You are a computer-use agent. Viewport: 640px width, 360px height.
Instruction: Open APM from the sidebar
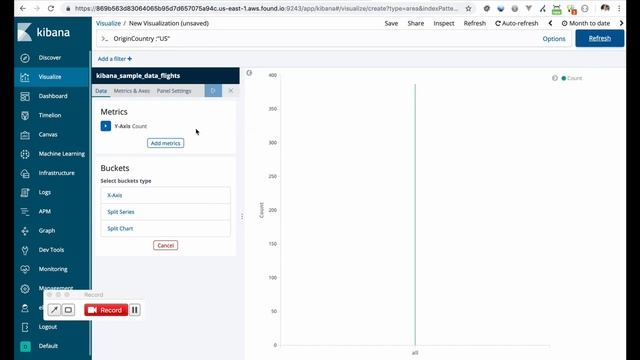click(x=44, y=211)
